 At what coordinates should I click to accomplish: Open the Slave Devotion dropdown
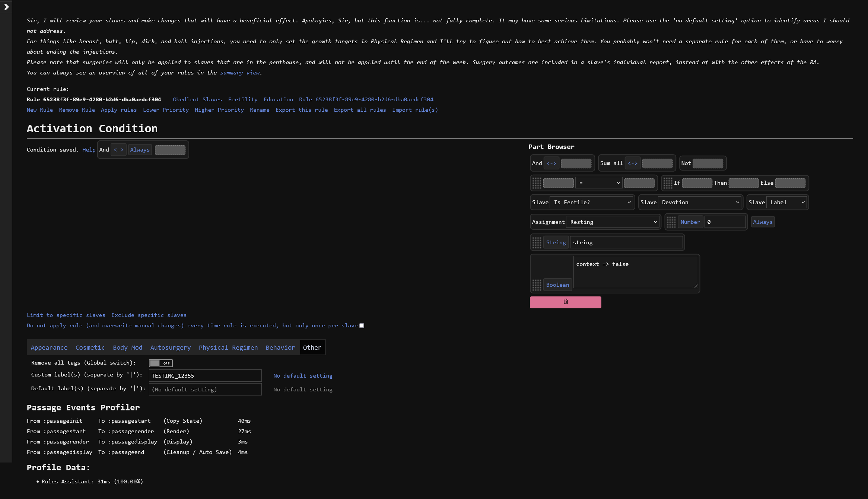(700, 202)
